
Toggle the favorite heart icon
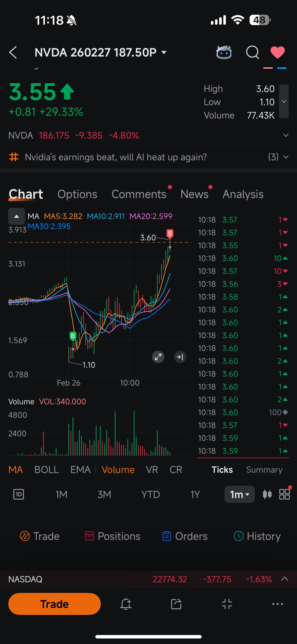tap(277, 52)
